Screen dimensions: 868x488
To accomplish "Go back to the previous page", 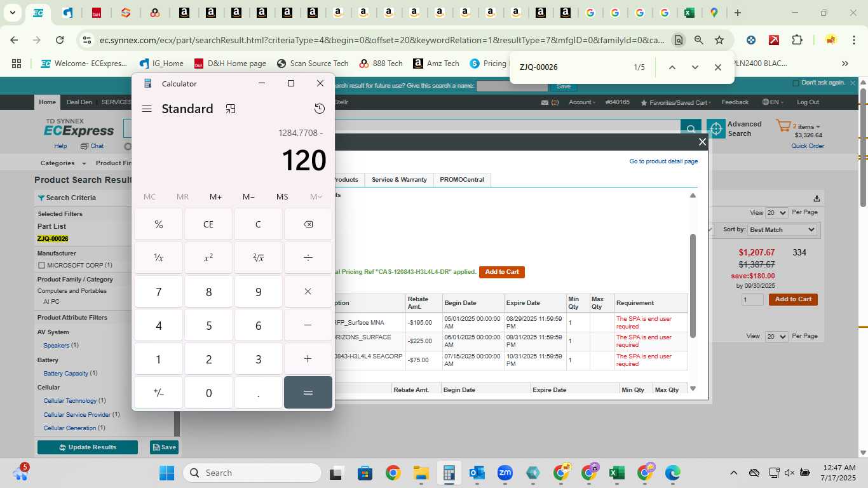I will (x=15, y=40).
